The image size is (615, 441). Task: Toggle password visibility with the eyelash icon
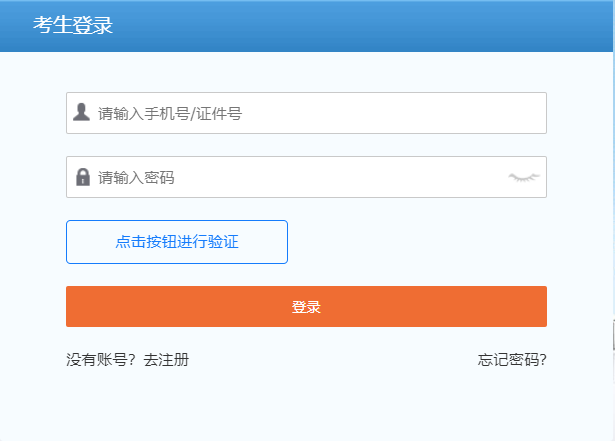524,177
